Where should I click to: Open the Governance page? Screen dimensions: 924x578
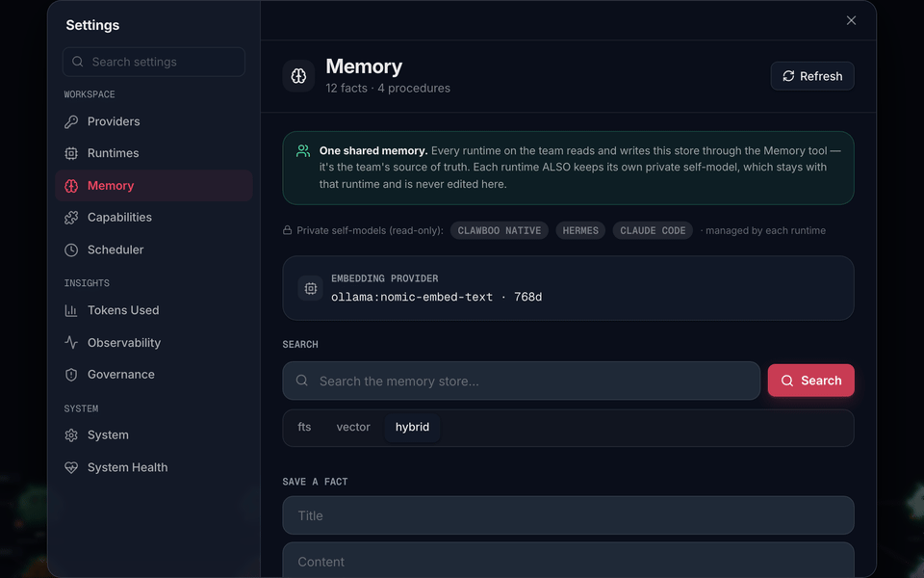click(154, 375)
